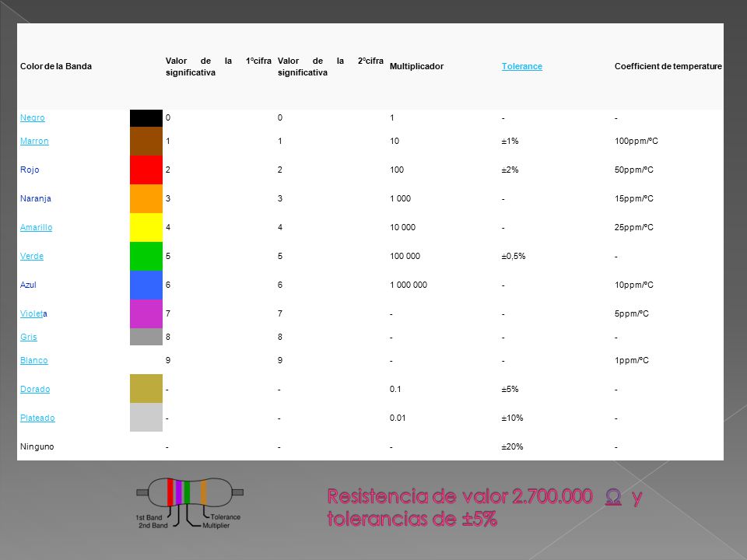747x560 pixels.
Task: Click the 'Multiplier' diagram label
Action: 216,526
